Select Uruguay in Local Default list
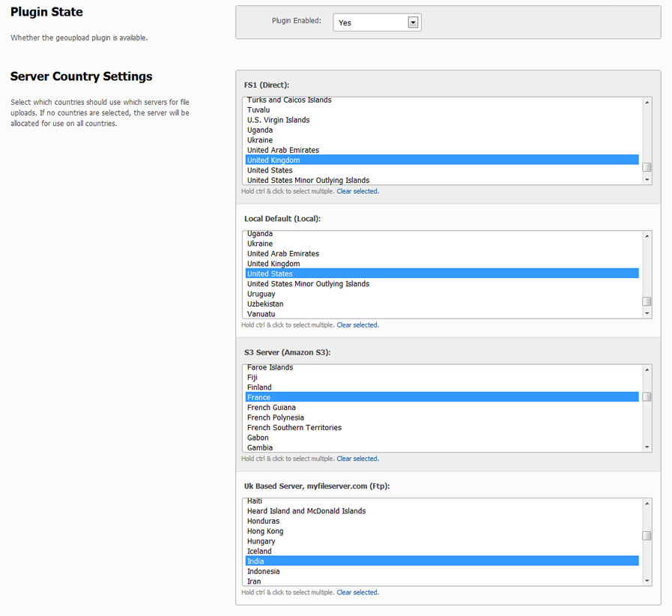 click(442, 294)
